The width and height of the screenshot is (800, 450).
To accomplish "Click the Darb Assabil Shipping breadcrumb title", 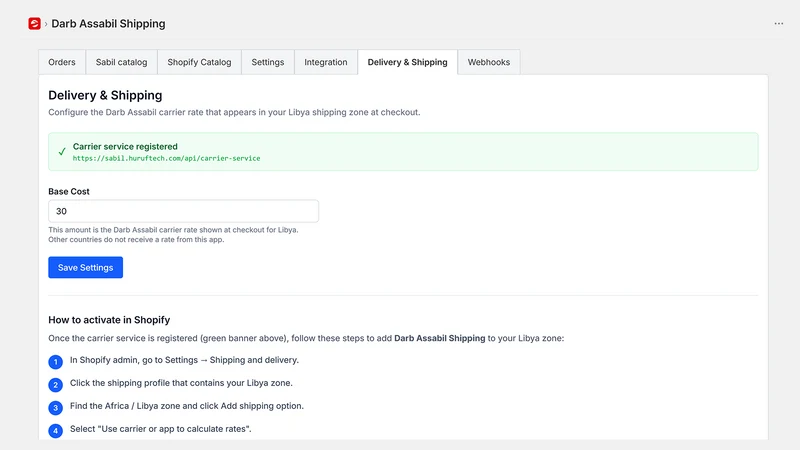I will pyautogui.click(x=108, y=24).
